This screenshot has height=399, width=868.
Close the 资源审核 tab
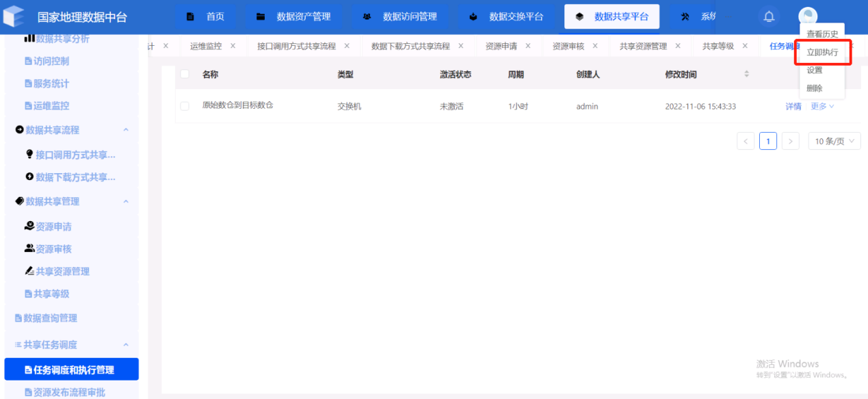595,46
